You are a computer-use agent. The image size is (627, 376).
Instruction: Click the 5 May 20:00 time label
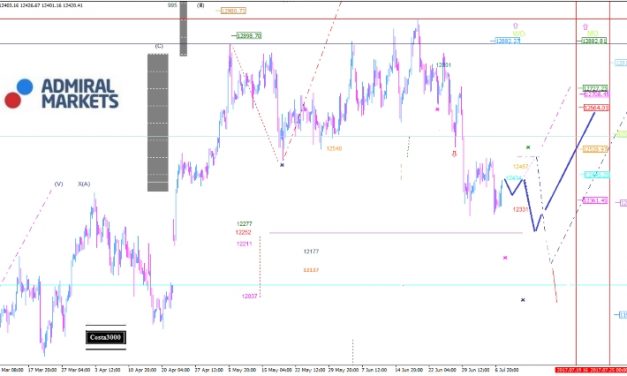click(x=242, y=370)
